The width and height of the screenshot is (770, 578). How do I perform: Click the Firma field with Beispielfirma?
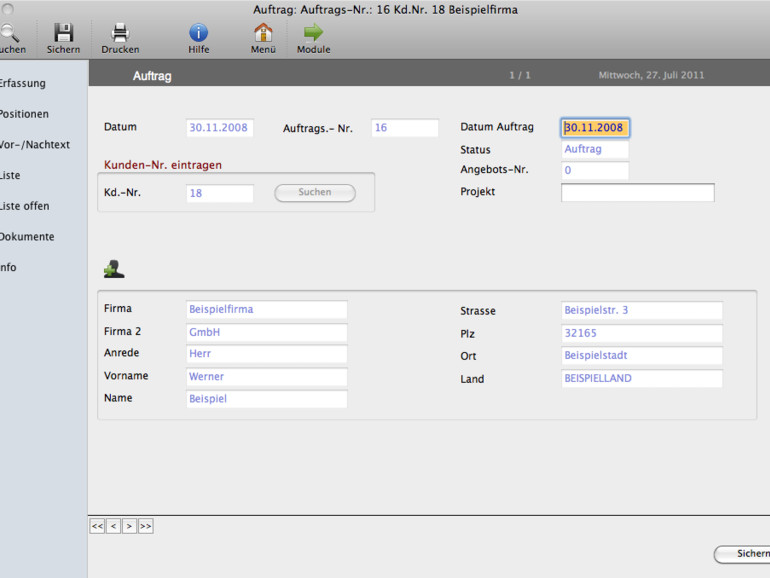pos(267,309)
